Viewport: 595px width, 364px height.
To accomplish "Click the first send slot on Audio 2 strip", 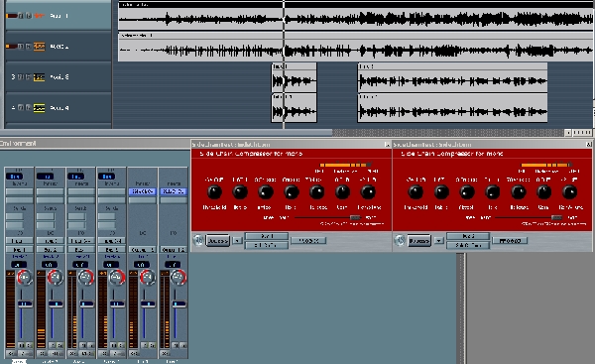I will click(46, 216).
